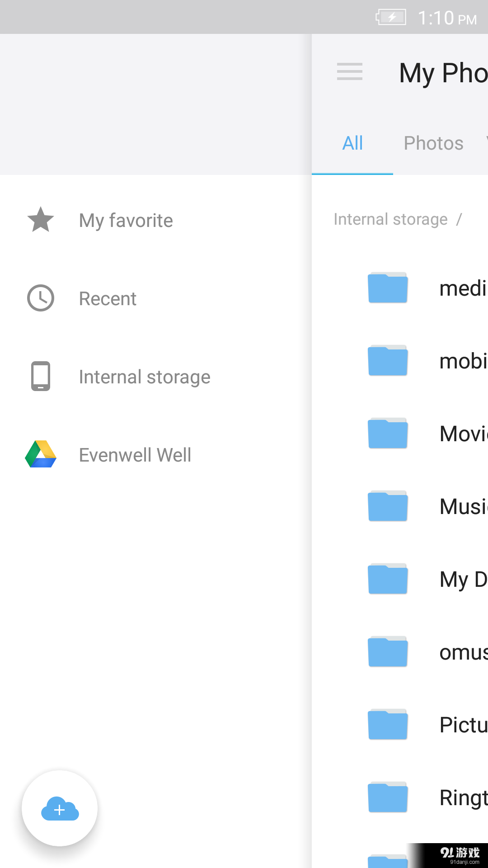Select Recent in the drawer
This screenshot has width=488, height=868.
156,298
